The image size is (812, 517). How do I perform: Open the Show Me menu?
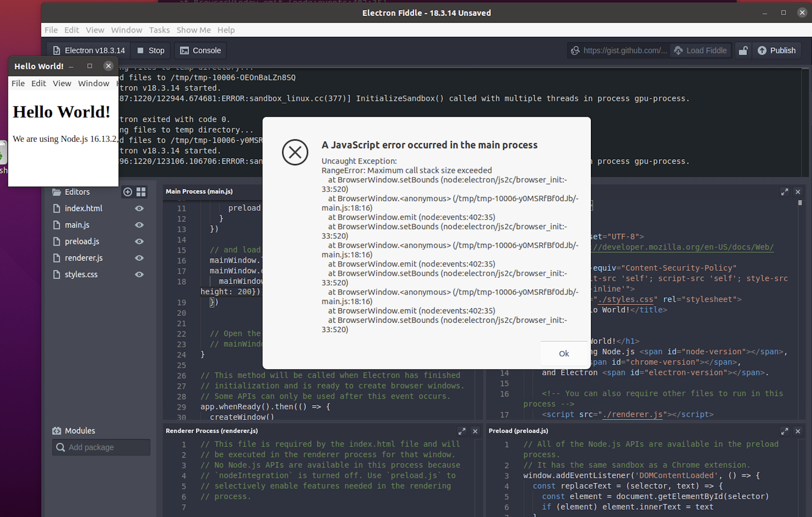[193, 30]
